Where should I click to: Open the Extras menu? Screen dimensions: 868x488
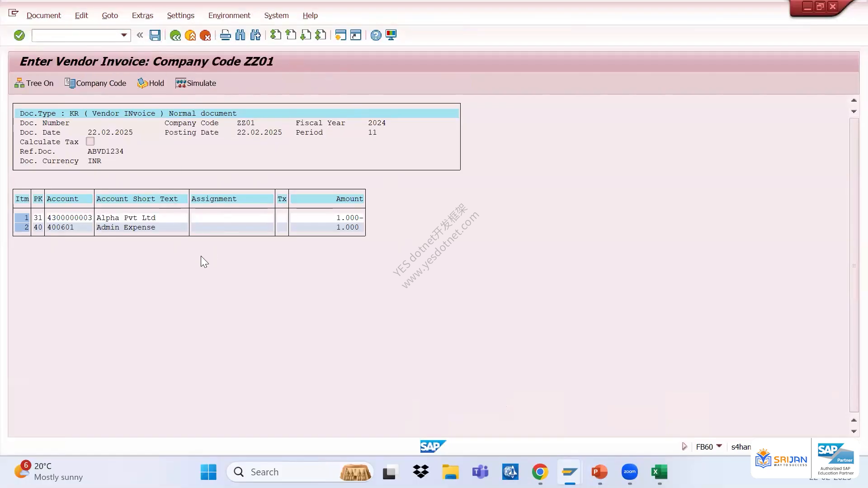pyautogui.click(x=142, y=15)
